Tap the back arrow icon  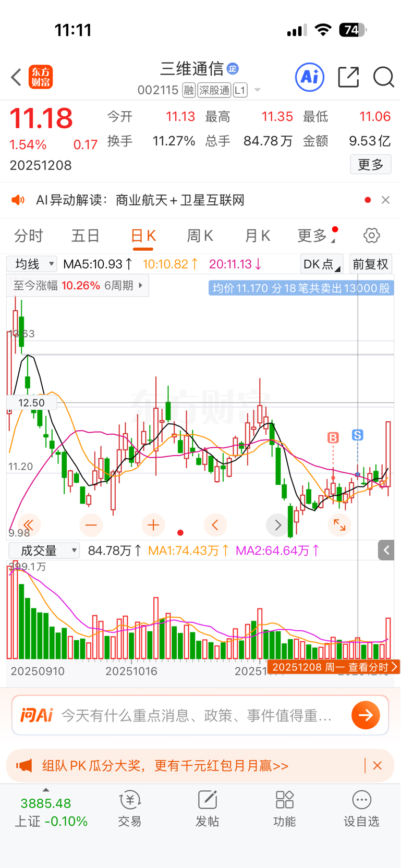click(x=16, y=77)
